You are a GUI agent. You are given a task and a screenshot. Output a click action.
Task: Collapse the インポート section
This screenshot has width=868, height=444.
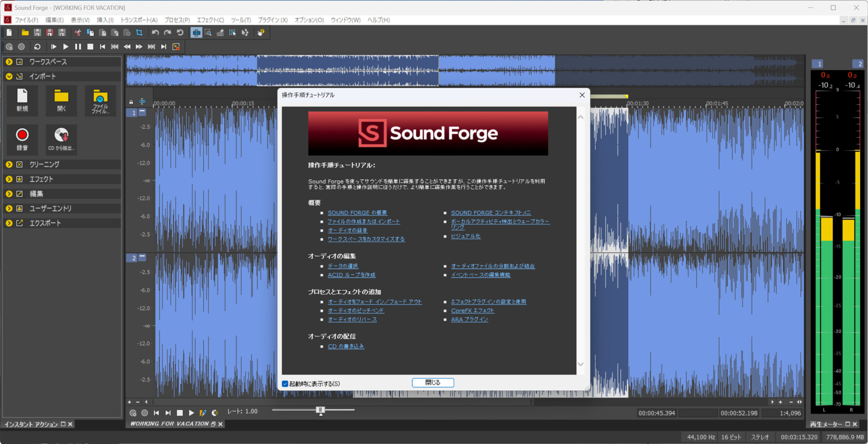point(9,76)
